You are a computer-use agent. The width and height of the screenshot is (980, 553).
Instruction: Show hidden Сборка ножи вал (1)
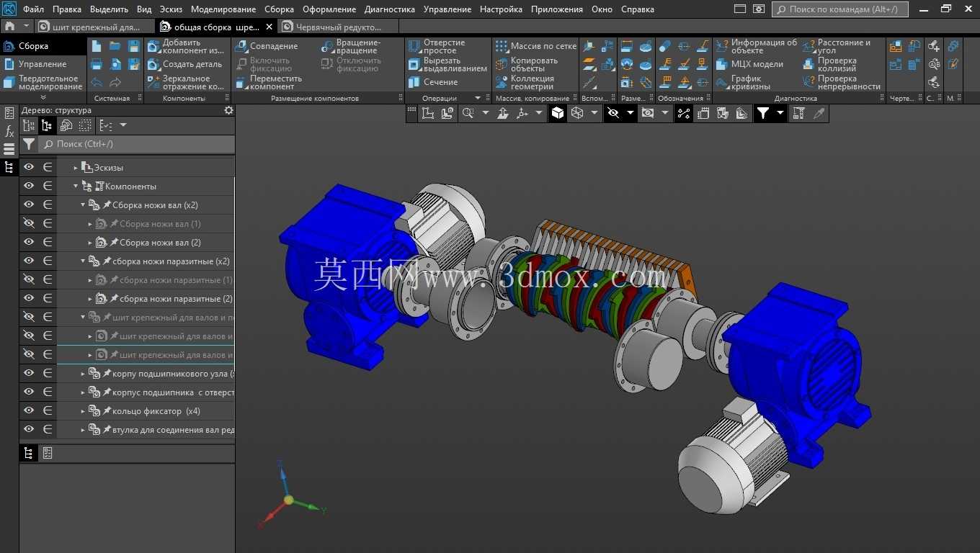pyautogui.click(x=29, y=223)
